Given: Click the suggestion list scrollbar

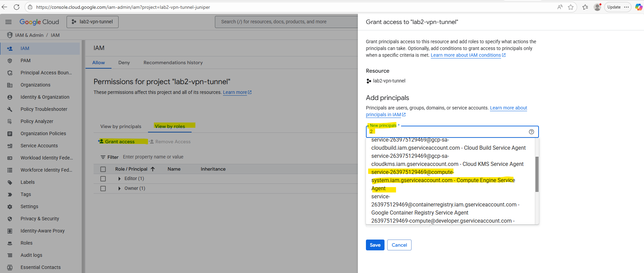Looking at the screenshot, I should point(537,174).
